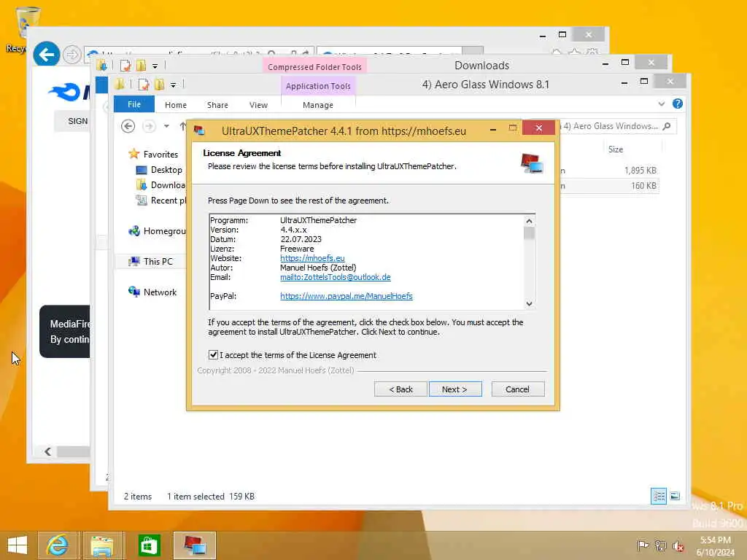Open the Windows Start button
Viewport: 747px width, 560px height.
click(x=18, y=545)
